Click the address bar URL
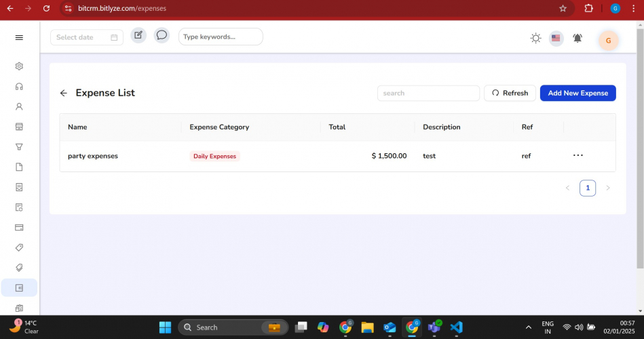Image resolution: width=644 pixels, height=339 pixels. click(122, 8)
